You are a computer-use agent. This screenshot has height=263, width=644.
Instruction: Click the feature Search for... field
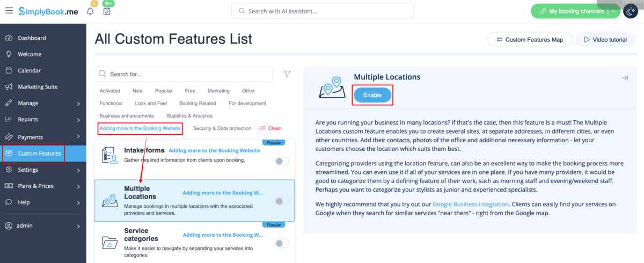[188, 74]
